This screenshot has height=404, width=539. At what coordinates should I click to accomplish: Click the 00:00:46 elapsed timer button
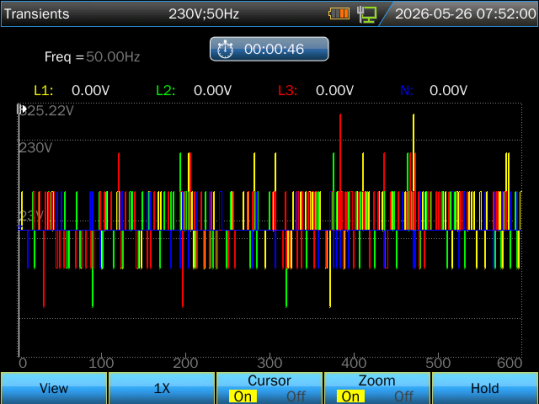(x=269, y=49)
